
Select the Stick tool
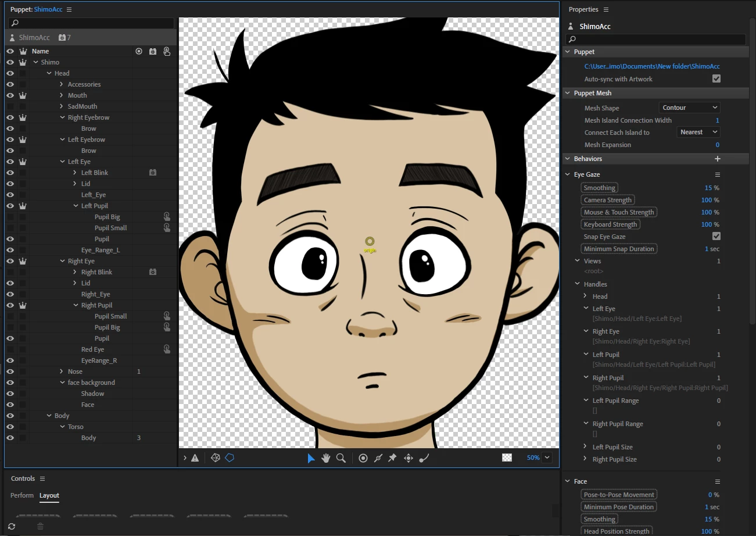pyautogui.click(x=378, y=458)
